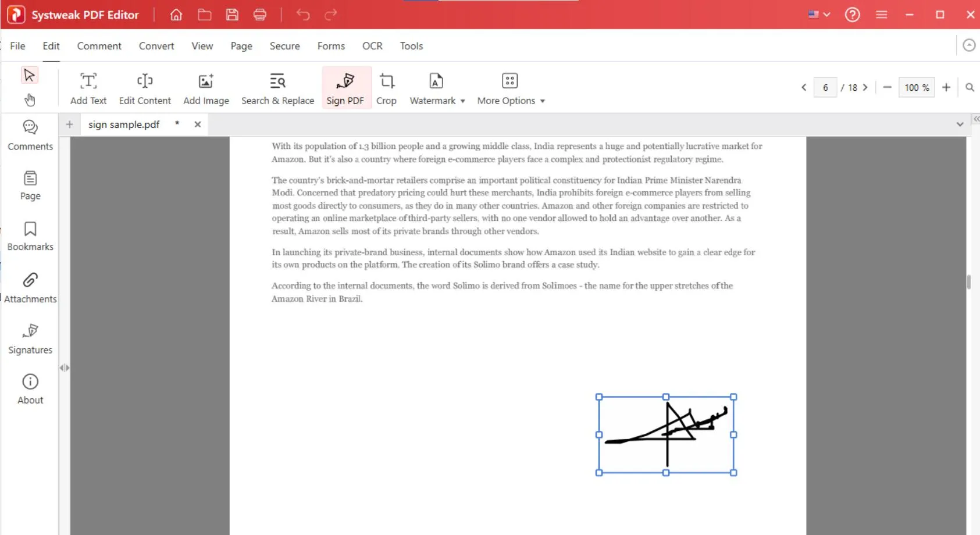Toggle the left sidebar collapse handle
This screenshot has width=980, height=535.
tap(64, 368)
